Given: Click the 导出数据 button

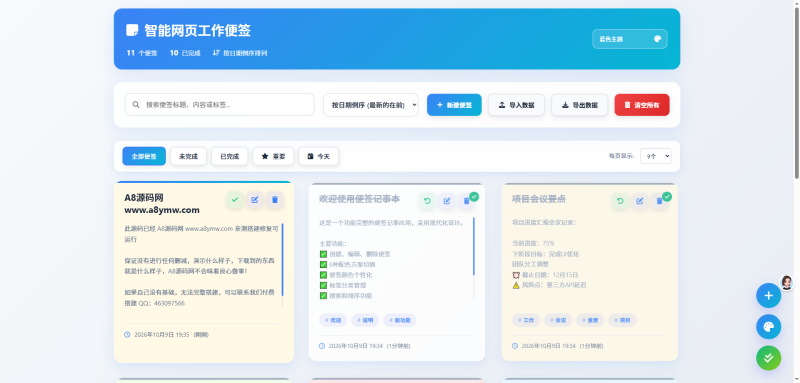Looking at the screenshot, I should (580, 105).
